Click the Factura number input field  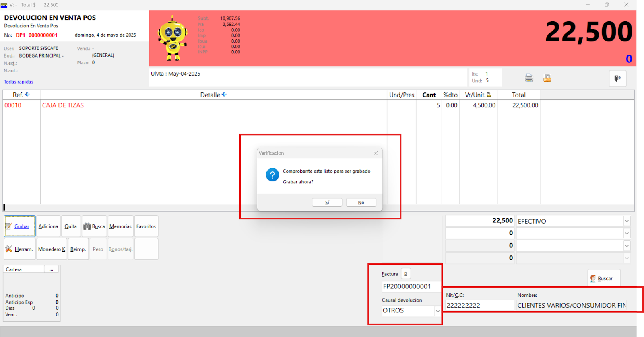pos(411,286)
